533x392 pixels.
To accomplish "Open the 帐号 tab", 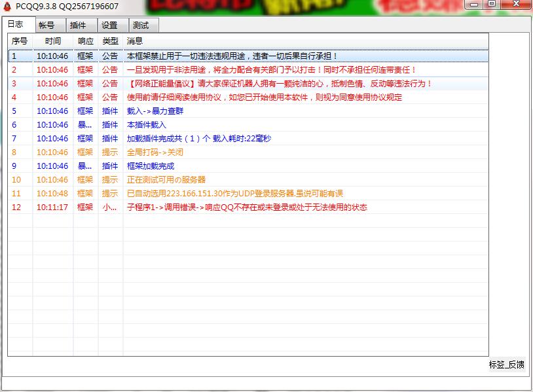I will [x=46, y=26].
